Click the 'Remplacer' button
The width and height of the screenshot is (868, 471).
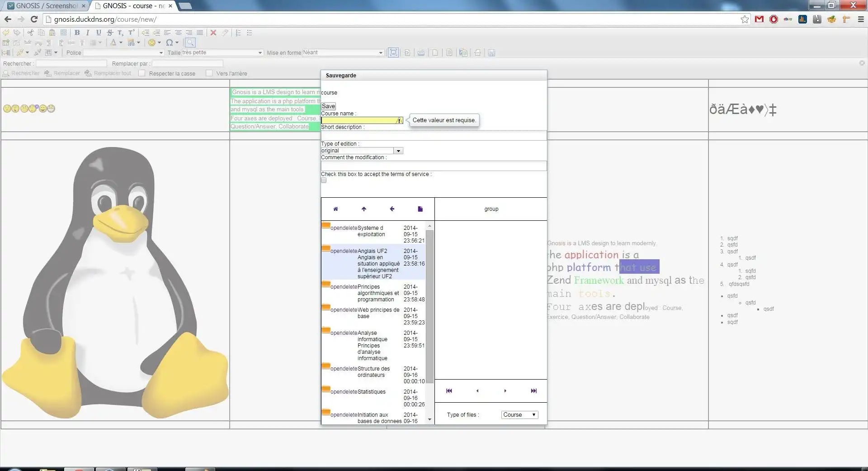62,73
